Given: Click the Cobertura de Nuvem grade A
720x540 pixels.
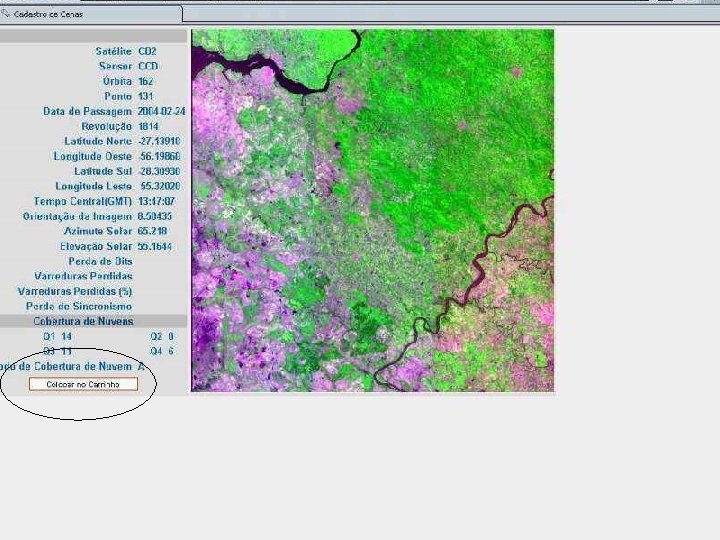Looking at the screenshot, I should coord(141,366).
